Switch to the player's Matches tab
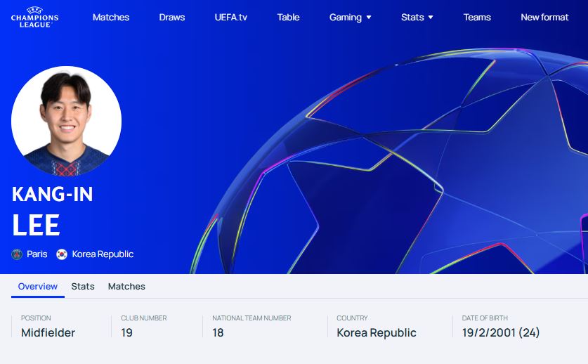Screen dimensions: 588x364 (x=126, y=286)
